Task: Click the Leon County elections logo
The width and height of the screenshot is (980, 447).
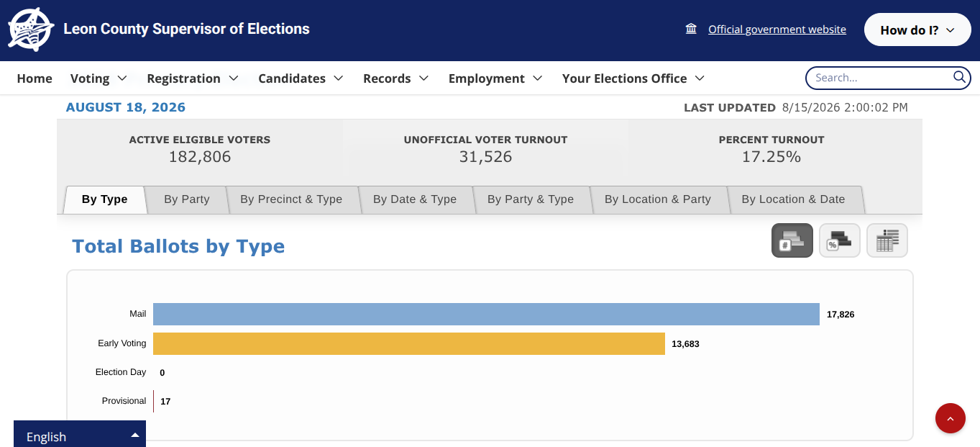Action: (x=30, y=30)
